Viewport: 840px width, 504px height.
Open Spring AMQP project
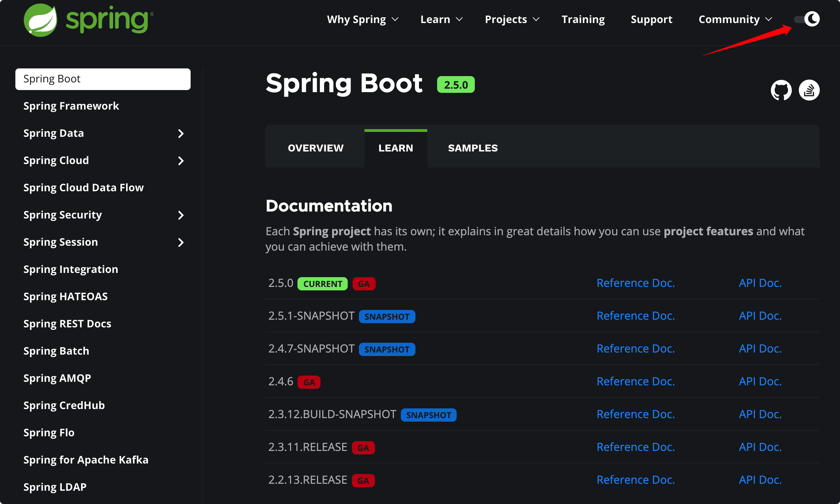point(57,378)
